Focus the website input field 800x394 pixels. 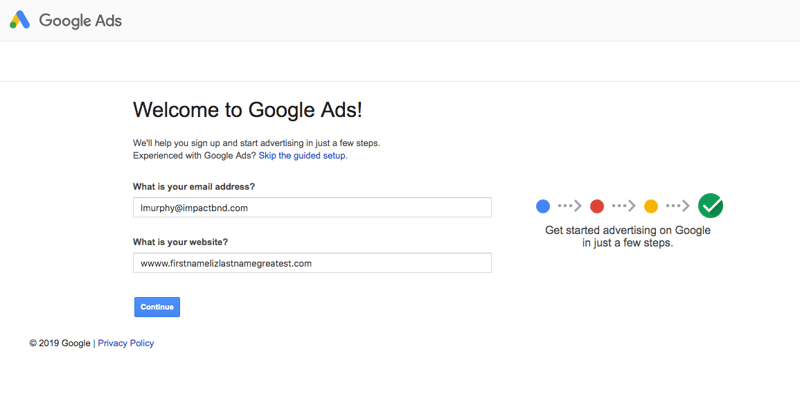click(312, 263)
